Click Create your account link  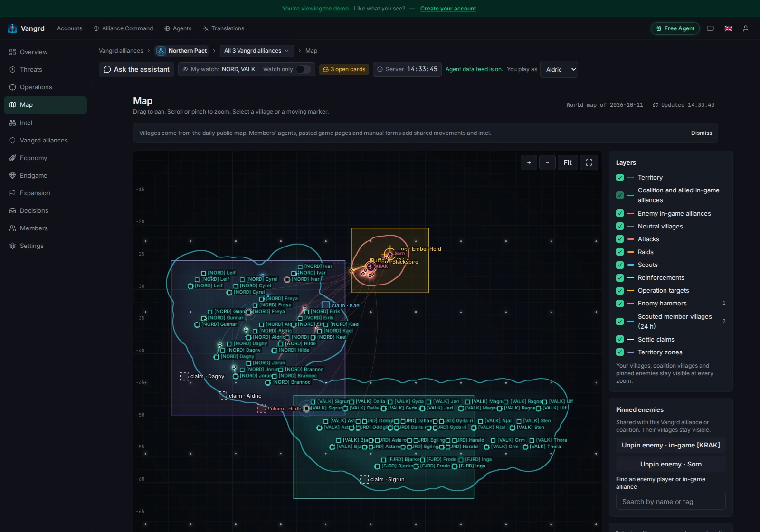(x=448, y=9)
